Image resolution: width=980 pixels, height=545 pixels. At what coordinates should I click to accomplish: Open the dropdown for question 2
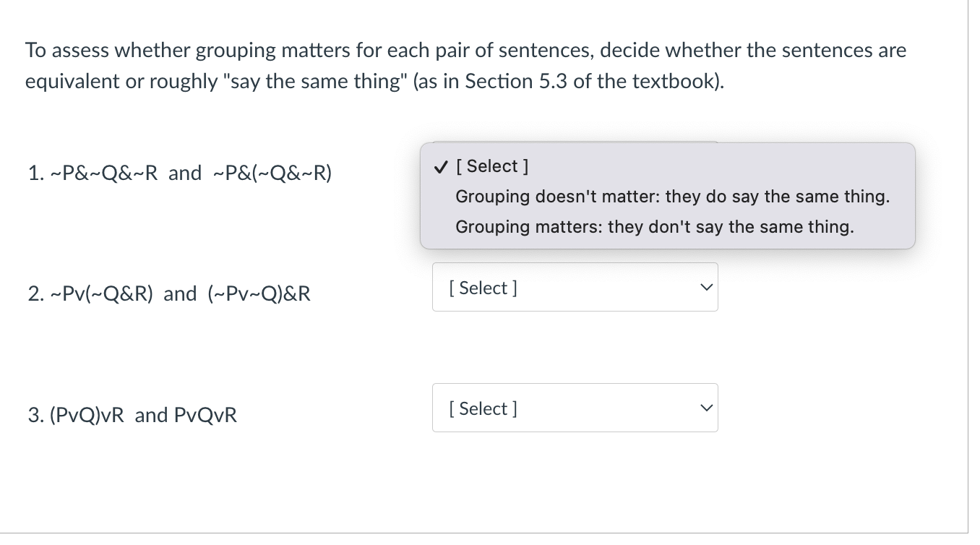(575, 287)
